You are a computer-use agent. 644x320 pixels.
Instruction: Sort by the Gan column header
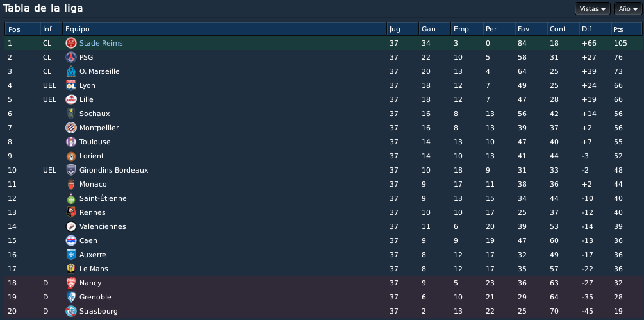click(434, 29)
